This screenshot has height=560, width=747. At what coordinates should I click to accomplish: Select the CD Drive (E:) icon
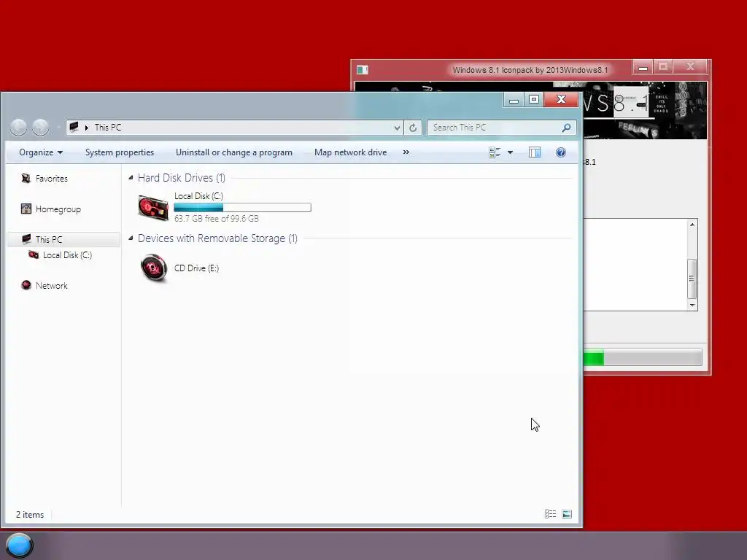(153, 268)
